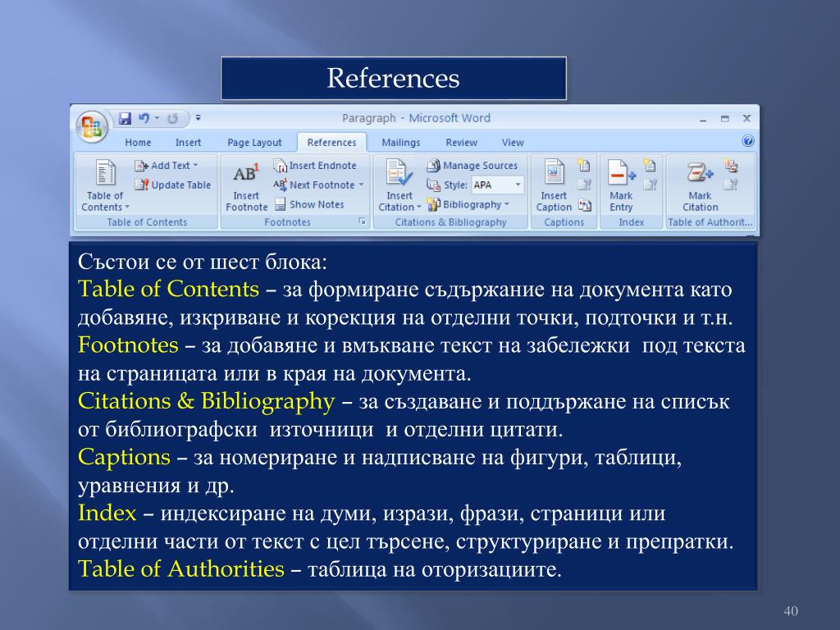The height and width of the screenshot is (630, 840).
Task: Click the Next Footnote icon
Action: click(281, 185)
